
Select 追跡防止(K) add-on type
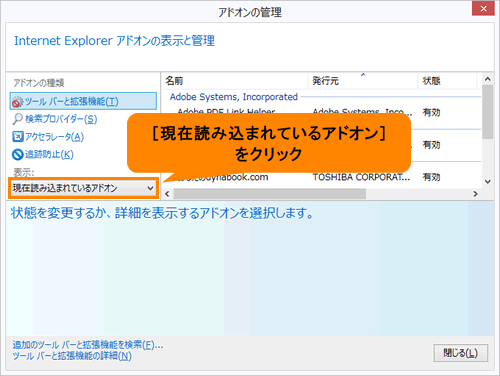49,154
